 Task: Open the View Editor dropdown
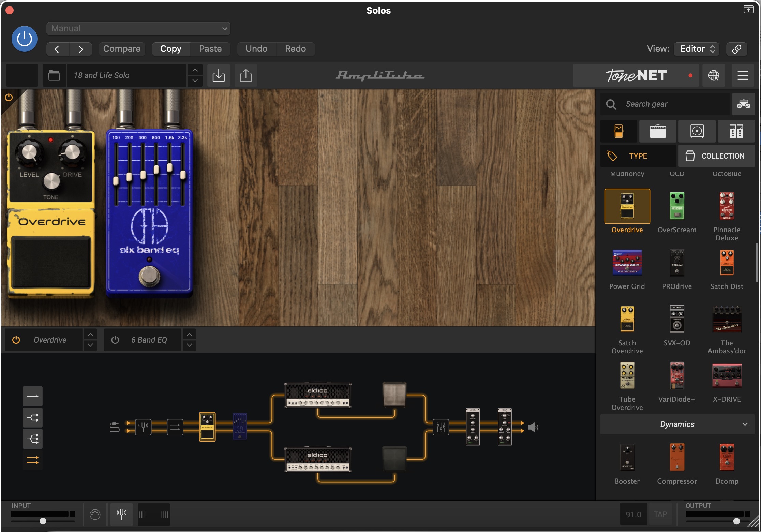coord(697,49)
